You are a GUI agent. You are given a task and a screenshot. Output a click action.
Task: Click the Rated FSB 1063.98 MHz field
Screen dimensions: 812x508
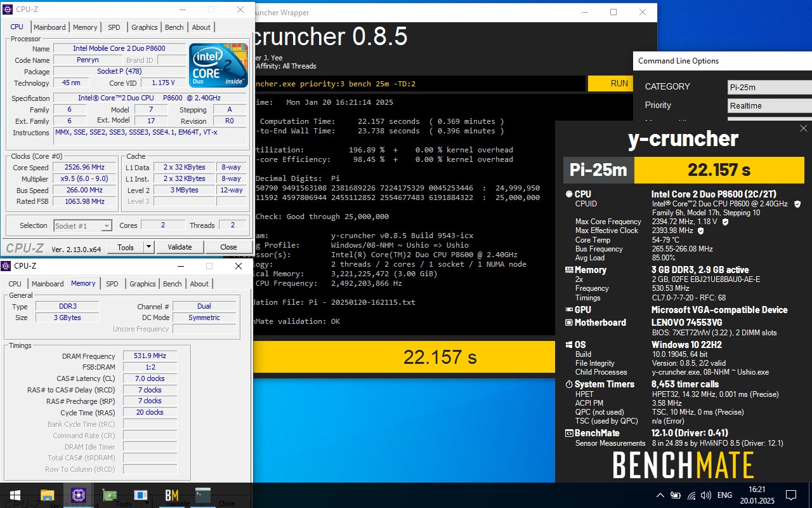point(85,201)
